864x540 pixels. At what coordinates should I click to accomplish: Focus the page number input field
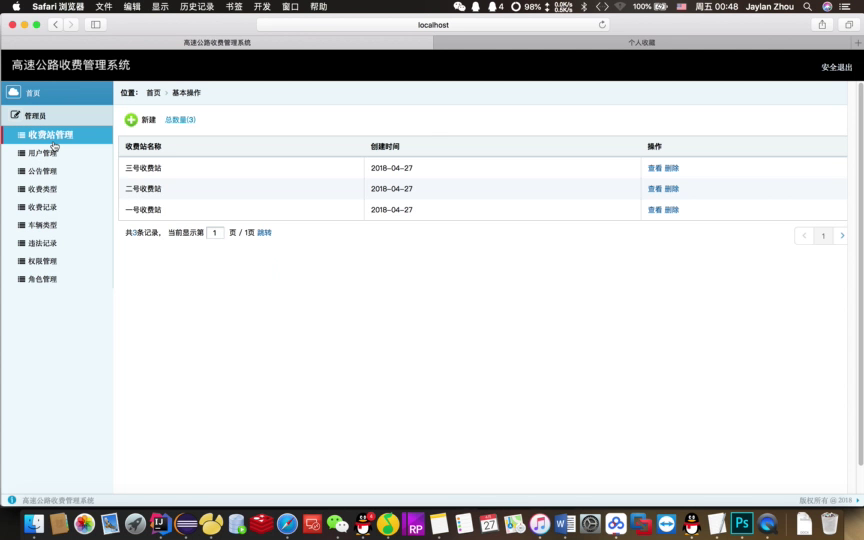coord(215,233)
